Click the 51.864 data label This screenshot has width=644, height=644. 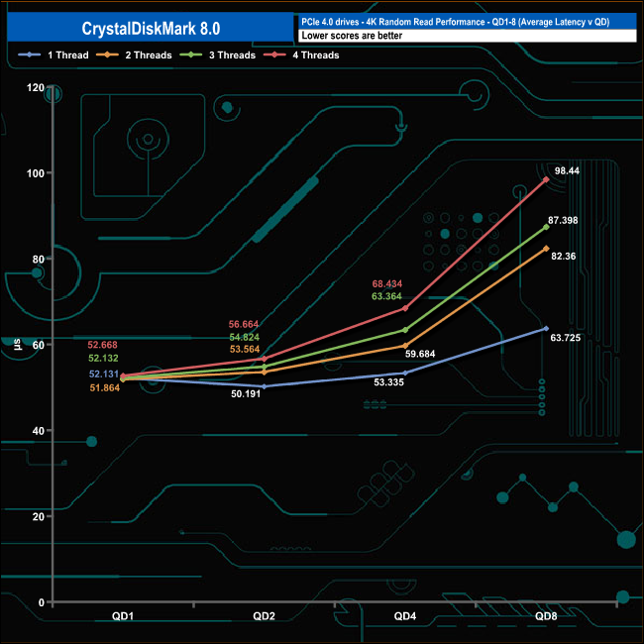pyautogui.click(x=105, y=387)
